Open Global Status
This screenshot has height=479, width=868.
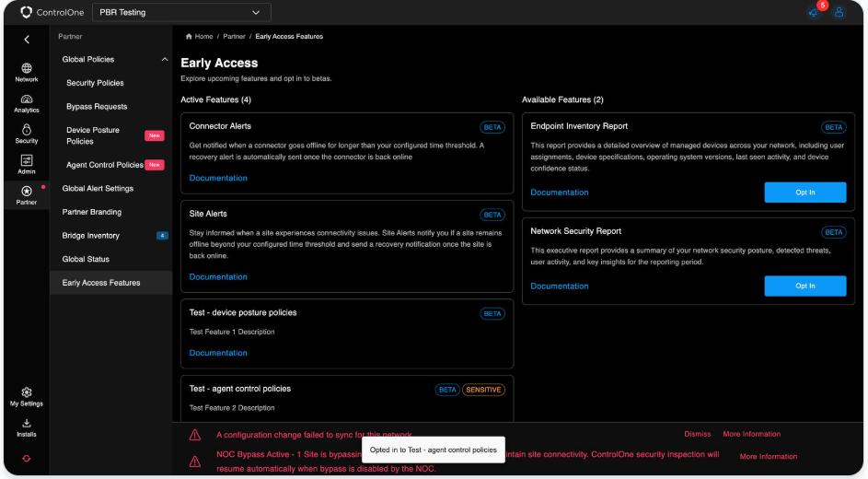click(86, 259)
